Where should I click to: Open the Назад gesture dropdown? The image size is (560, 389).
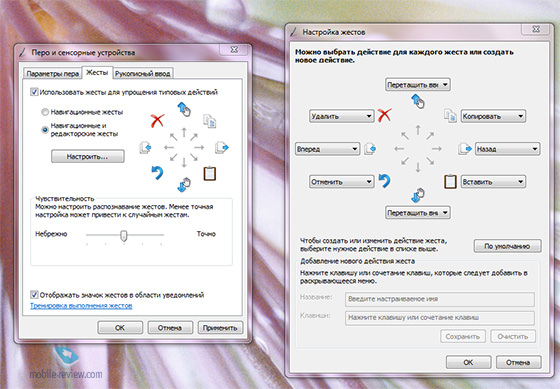point(508,149)
